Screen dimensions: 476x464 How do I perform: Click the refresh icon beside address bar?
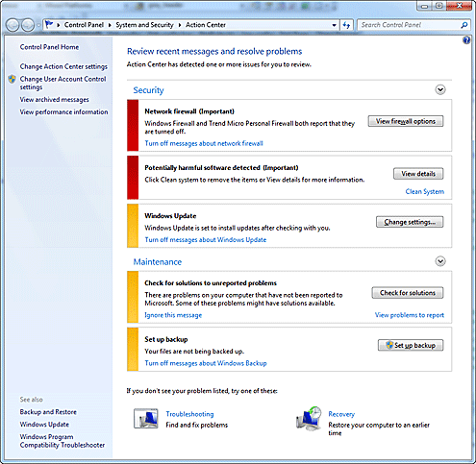(x=346, y=25)
